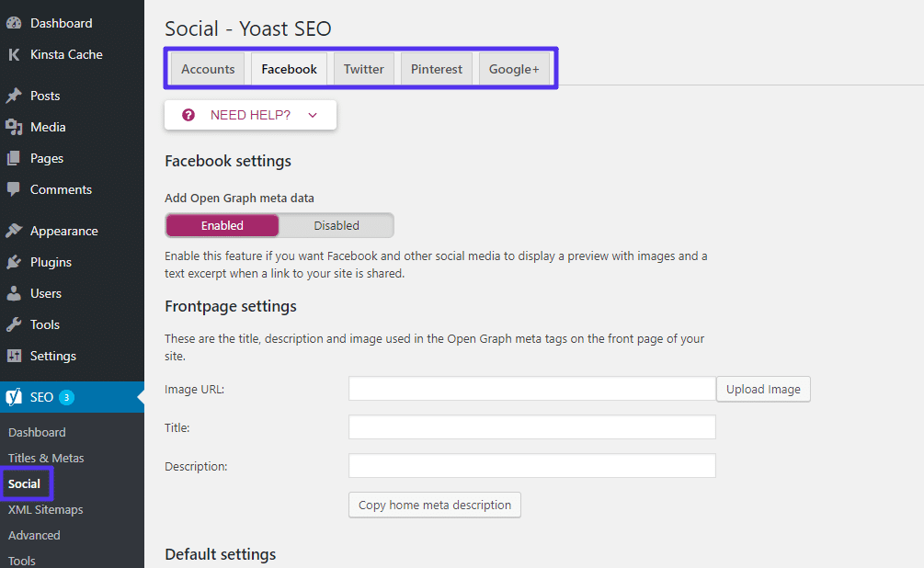Focus the Description input field
This screenshot has width=924, height=568.
(531, 465)
